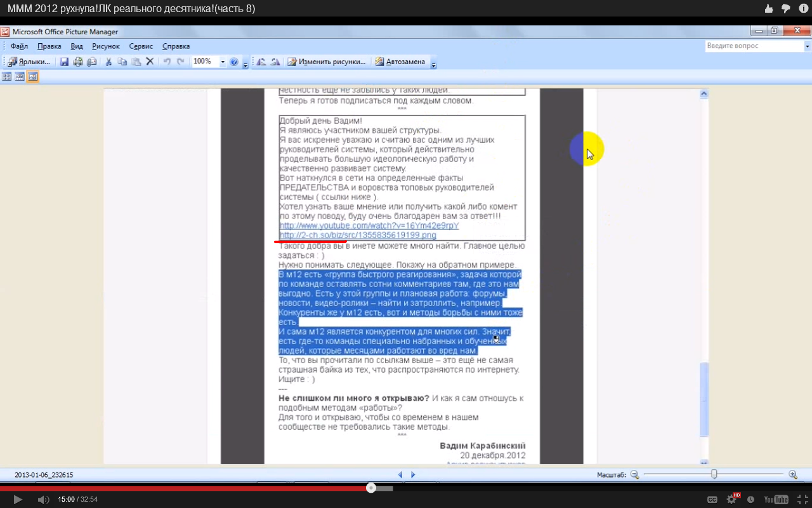
Task: Click the info icon at the top right
Action: 802,8
